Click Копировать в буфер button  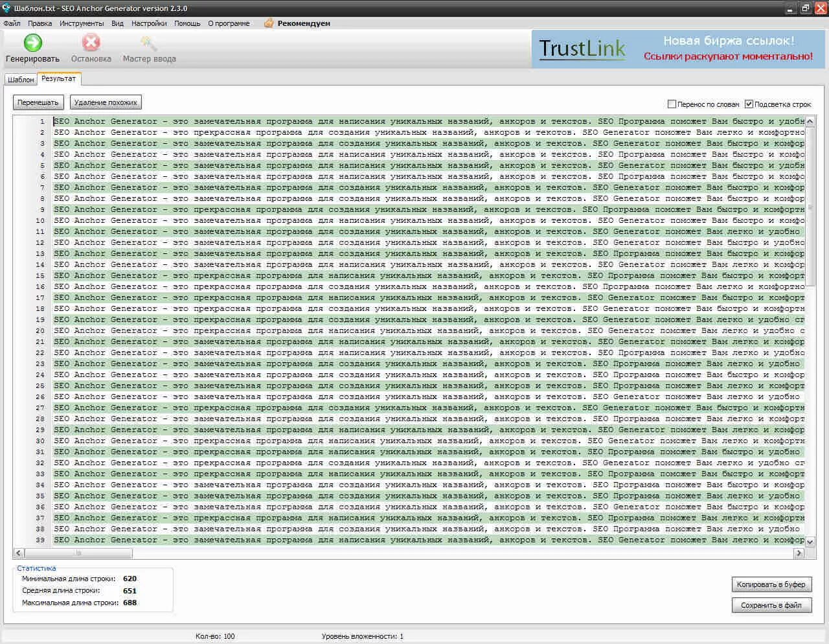pos(771,584)
